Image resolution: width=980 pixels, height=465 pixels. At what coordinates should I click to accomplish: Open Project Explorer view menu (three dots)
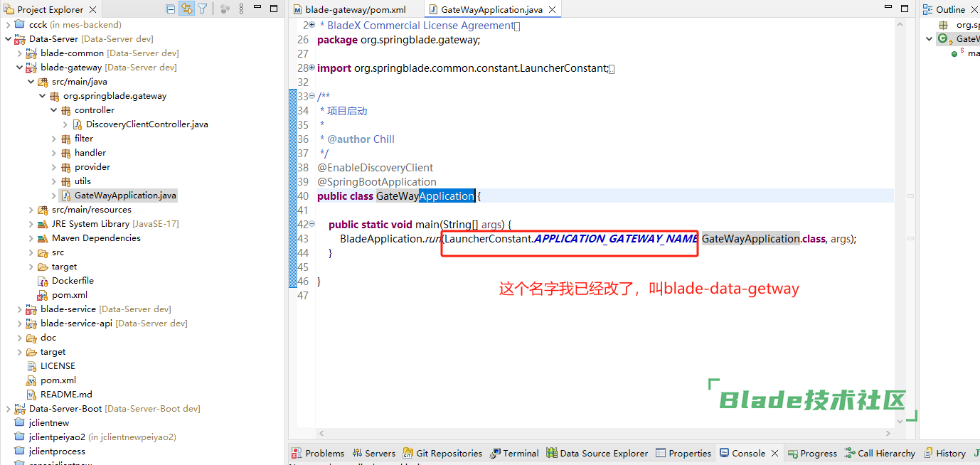pyautogui.click(x=242, y=9)
